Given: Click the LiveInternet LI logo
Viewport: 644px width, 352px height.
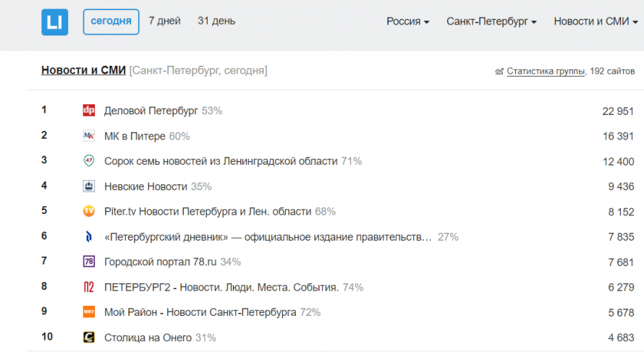Looking at the screenshot, I should tap(54, 22).
